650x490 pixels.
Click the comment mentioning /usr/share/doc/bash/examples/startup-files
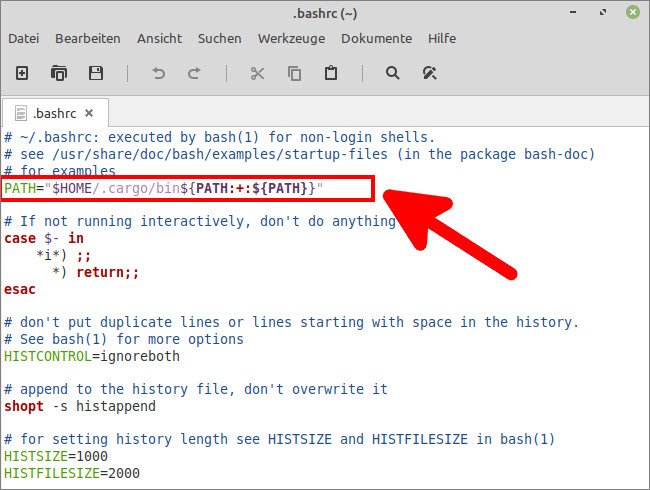tap(300, 154)
